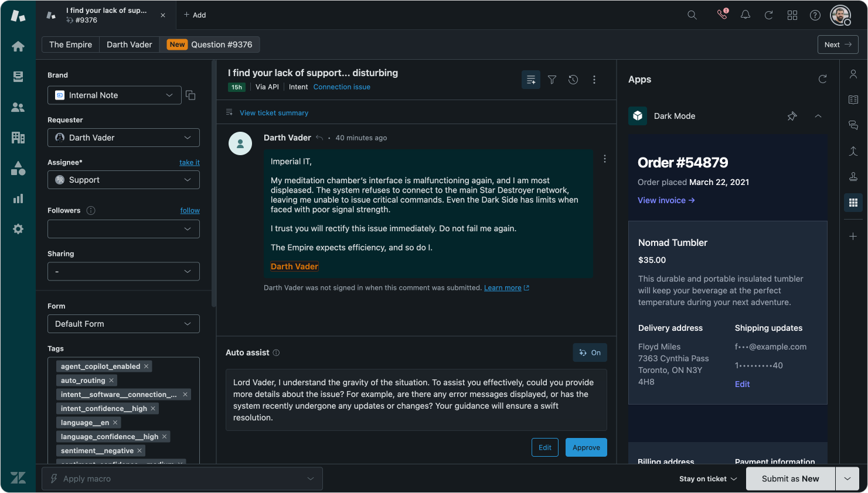Close the #9376 ticket tab
The image size is (868, 493).
coord(163,15)
